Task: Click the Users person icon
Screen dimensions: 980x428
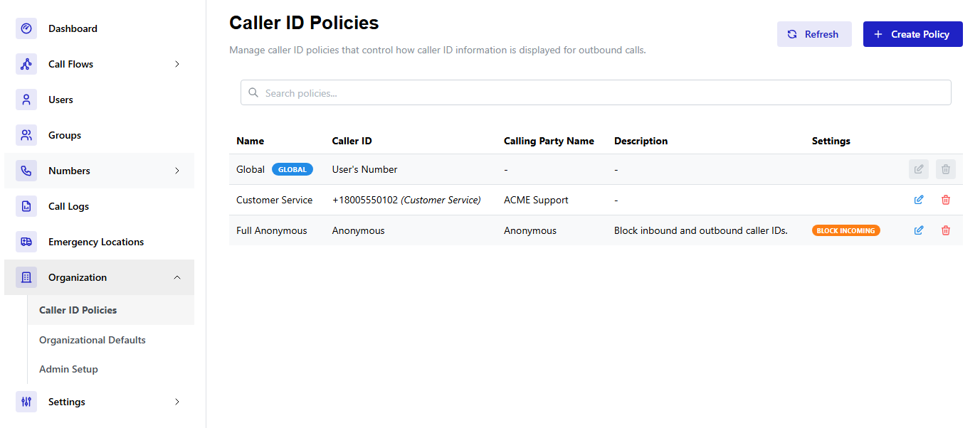Action: 26,100
